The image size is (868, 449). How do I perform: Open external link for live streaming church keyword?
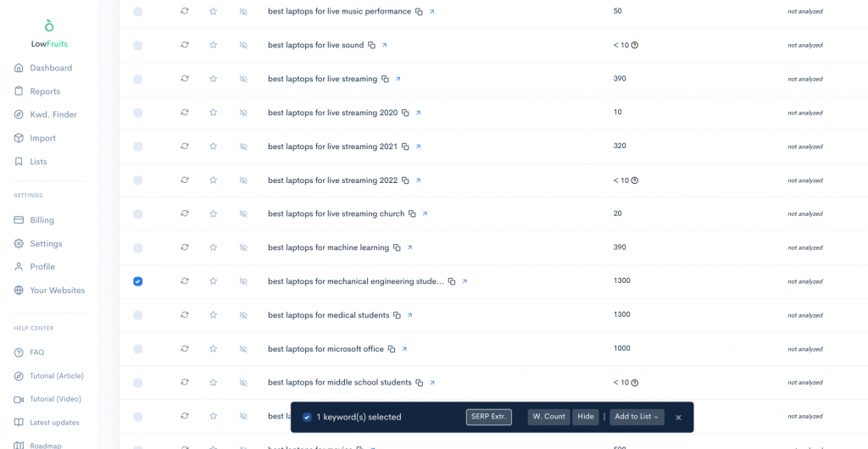pyautogui.click(x=425, y=213)
